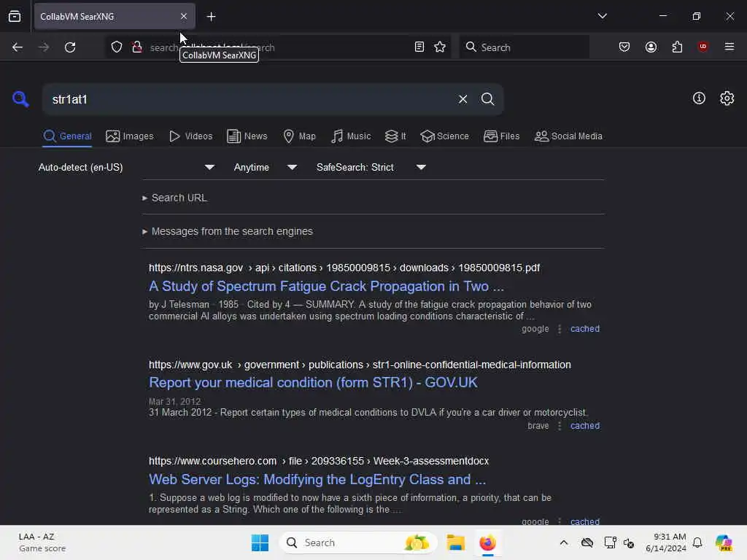Open the Spectrum Fatigue Crack Propagation result
Screen dimensions: 747x560
pos(326,286)
